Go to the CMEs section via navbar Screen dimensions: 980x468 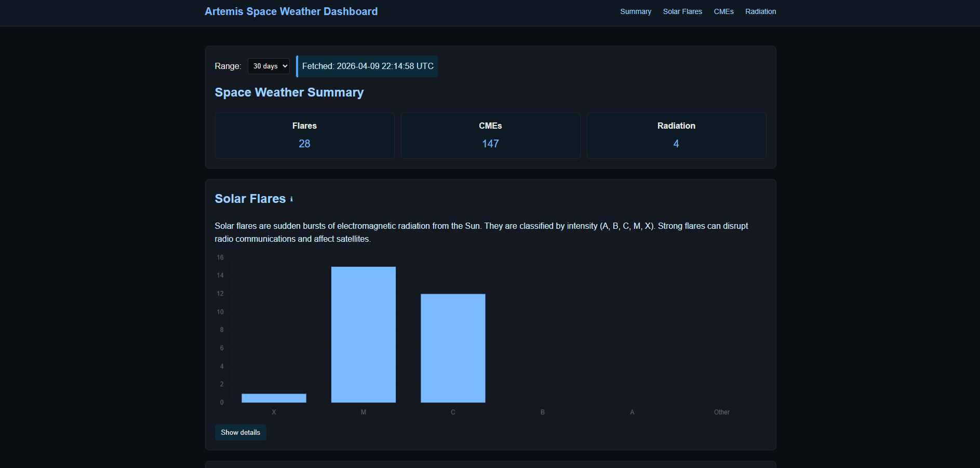[x=723, y=11]
